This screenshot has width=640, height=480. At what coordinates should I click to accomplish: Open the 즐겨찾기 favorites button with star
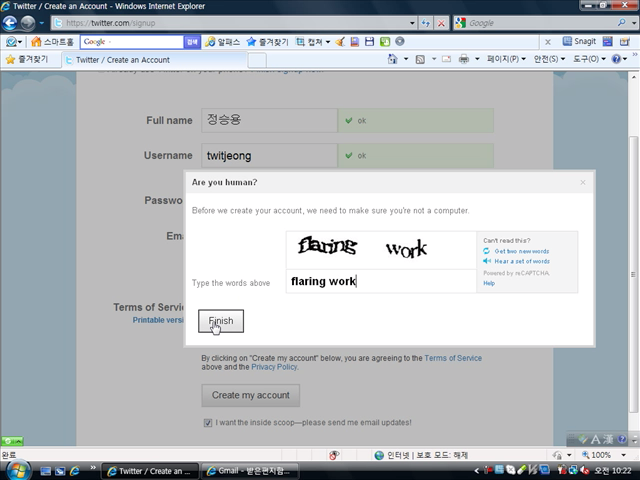point(27,60)
